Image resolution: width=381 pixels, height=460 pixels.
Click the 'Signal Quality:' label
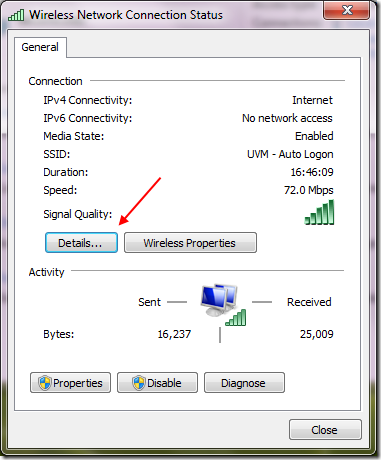click(x=78, y=214)
